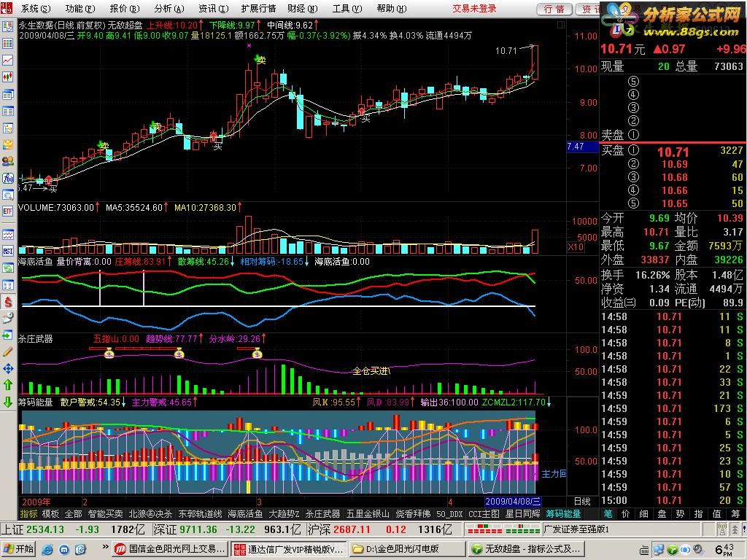
Task: Click the blue four-way move arrows icon
Action: pyautogui.click(x=7, y=368)
